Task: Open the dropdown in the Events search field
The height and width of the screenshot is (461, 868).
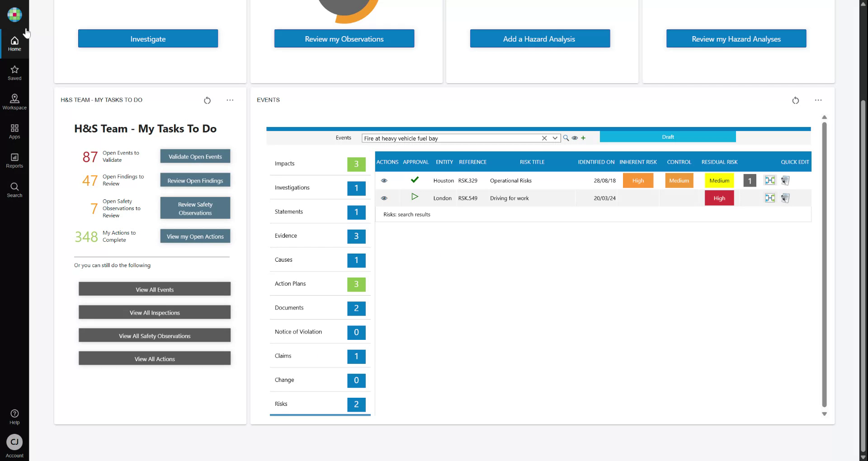Action: point(555,138)
